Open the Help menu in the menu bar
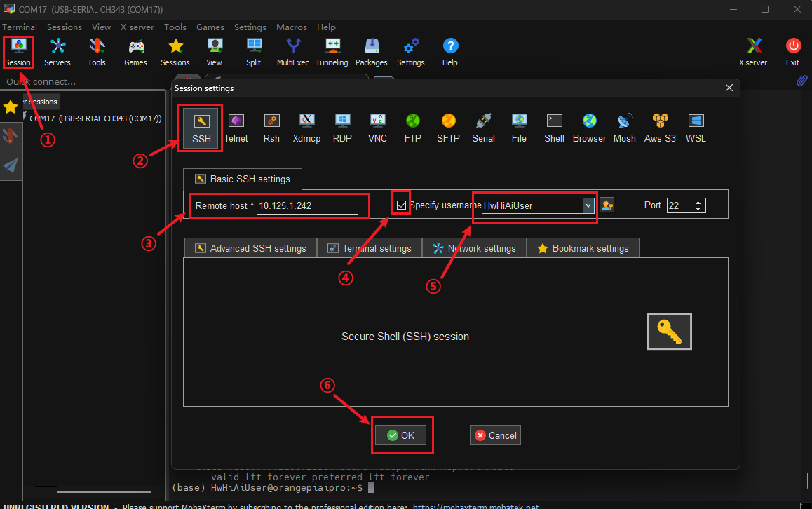Viewport: 812px width, 509px height. pos(326,27)
